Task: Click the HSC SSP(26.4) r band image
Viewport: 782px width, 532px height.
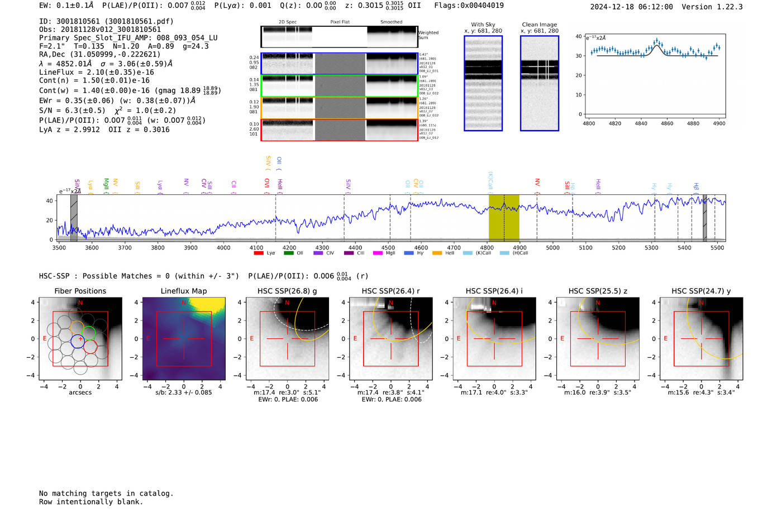Action: [391, 339]
